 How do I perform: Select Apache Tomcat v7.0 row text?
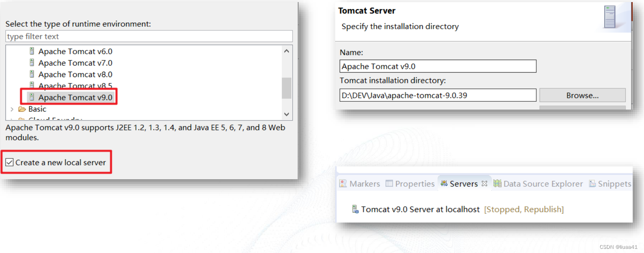coord(76,63)
